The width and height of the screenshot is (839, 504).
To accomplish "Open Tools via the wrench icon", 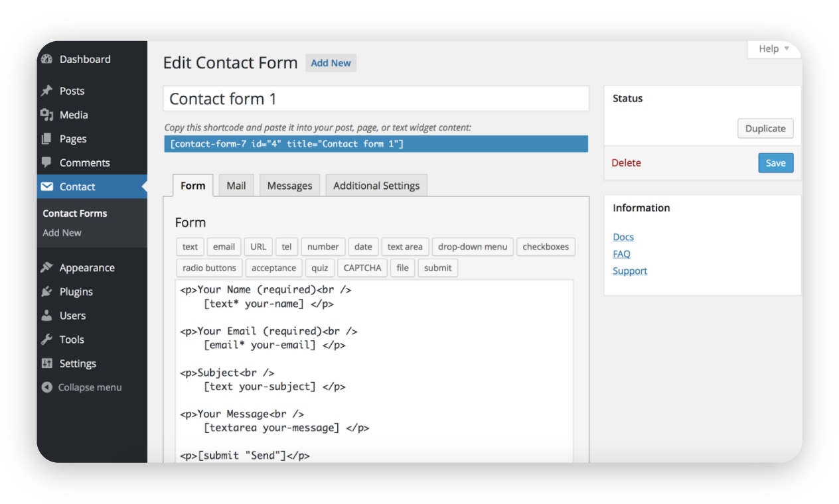I will click(x=46, y=340).
